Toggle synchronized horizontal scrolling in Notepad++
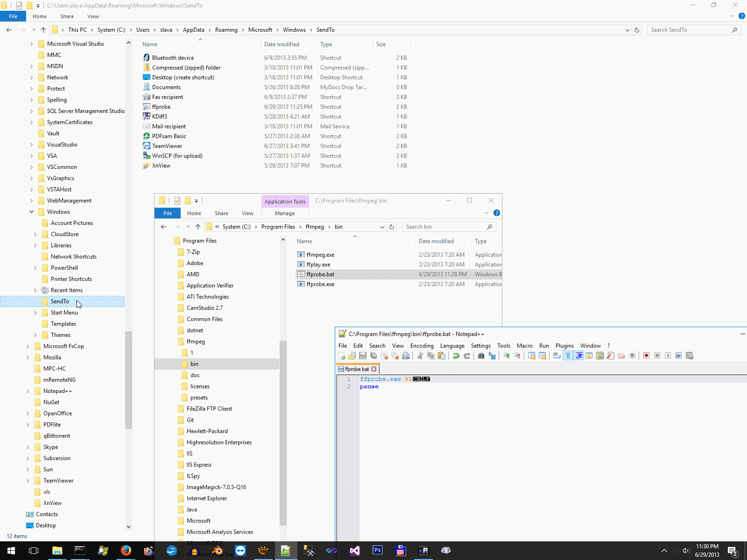Screen dimensions: 747x560 [x=543, y=356]
